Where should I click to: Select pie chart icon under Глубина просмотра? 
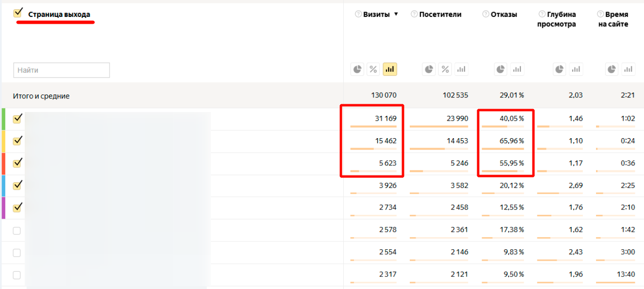pyautogui.click(x=560, y=69)
